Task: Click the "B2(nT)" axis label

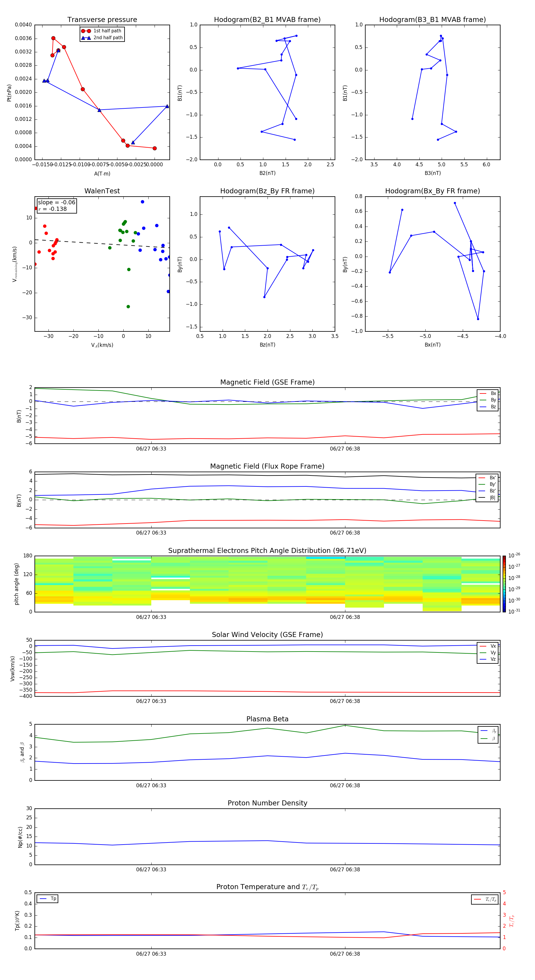Action: pyautogui.click(x=267, y=173)
